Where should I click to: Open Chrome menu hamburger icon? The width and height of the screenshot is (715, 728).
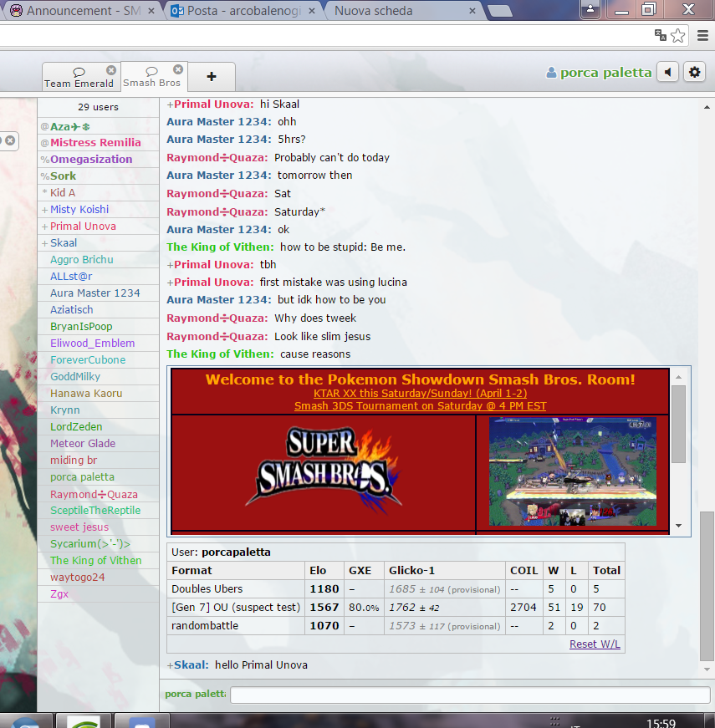pos(703,36)
